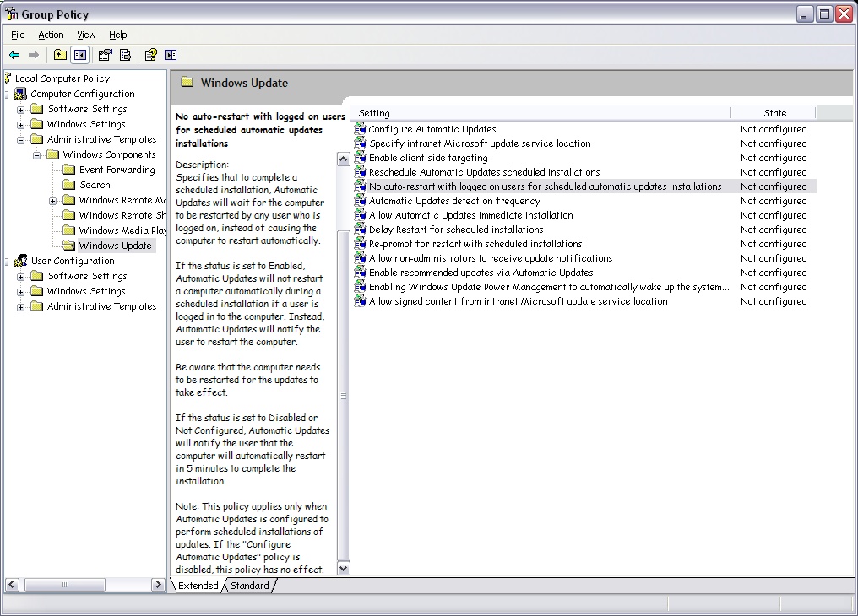This screenshot has width=858, height=616.
Task: Click the description pane scroll down arrow
Action: 343,569
